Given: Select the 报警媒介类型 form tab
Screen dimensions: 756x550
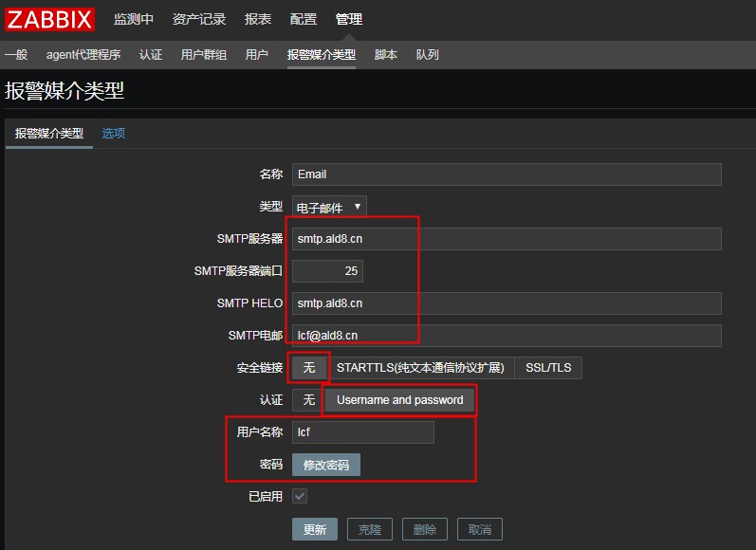Looking at the screenshot, I should [x=49, y=134].
